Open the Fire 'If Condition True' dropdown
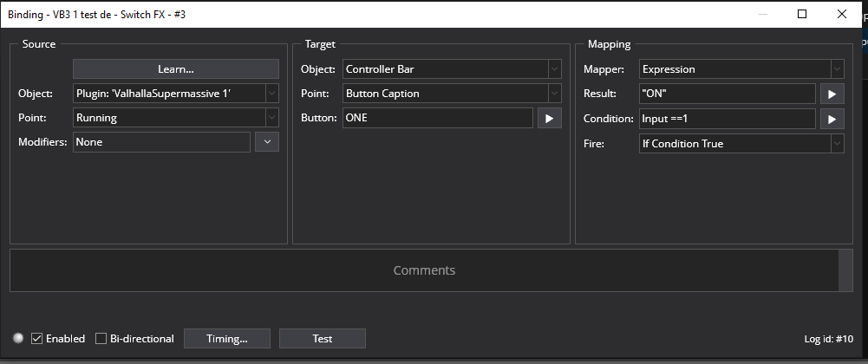868x364 pixels. tap(837, 144)
